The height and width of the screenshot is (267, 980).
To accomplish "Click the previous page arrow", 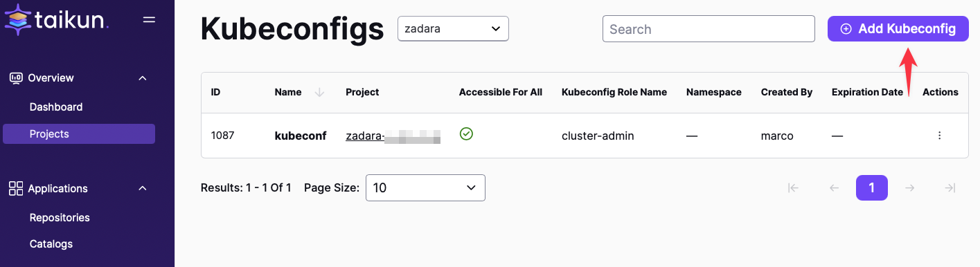I will 834,187.
